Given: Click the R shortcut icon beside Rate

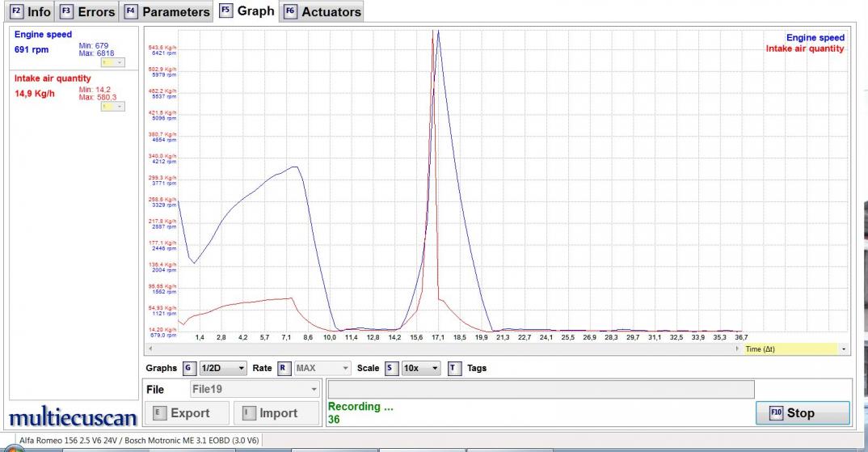Looking at the screenshot, I should 284,368.
